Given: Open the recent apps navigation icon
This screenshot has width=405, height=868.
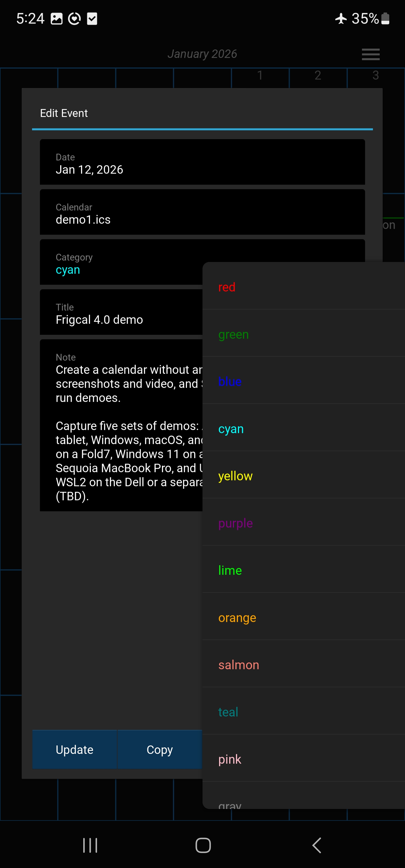Looking at the screenshot, I should (90, 845).
